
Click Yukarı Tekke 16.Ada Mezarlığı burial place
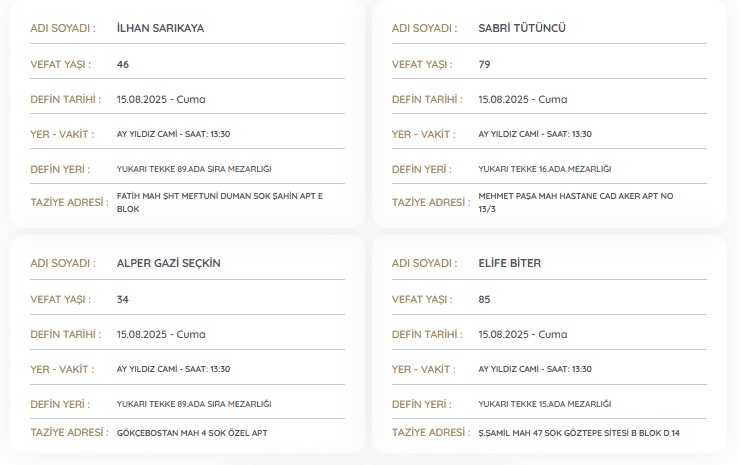tap(544, 169)
